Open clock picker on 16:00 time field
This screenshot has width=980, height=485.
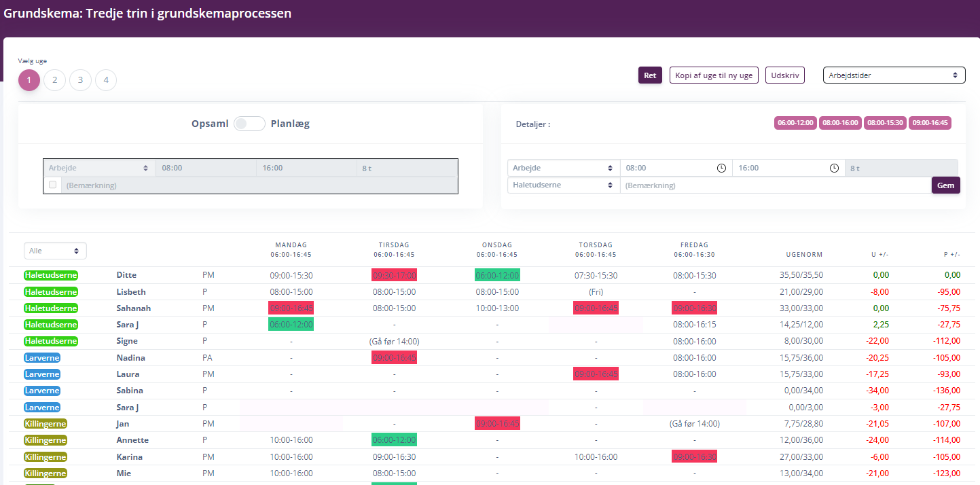(834, 168)
